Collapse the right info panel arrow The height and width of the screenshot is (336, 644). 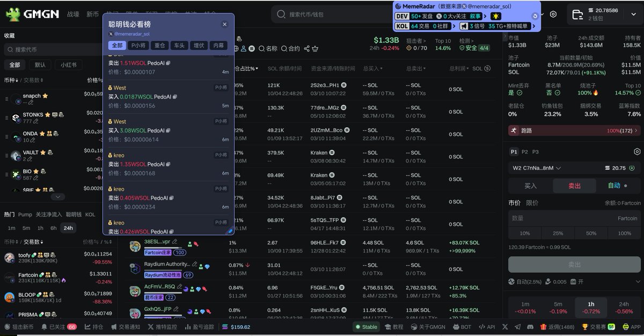pyautogui.click(x=504, y=35)
